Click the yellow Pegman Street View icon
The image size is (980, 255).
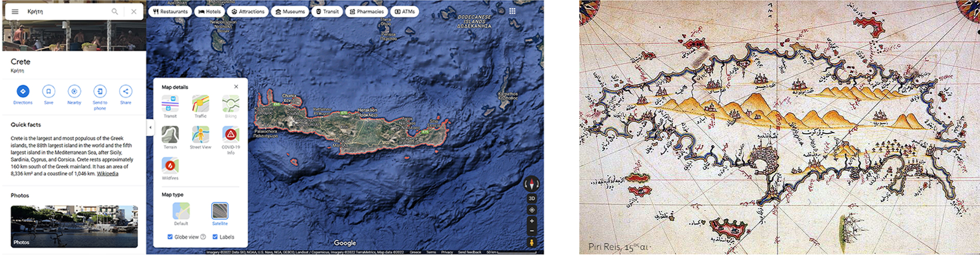click(x=532, y=243)
